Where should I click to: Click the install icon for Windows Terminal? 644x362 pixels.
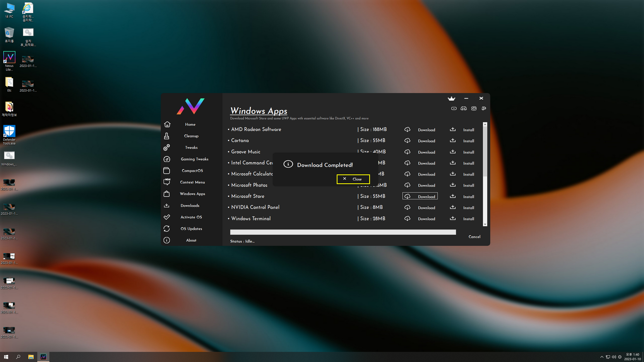[x=453, y=219]
